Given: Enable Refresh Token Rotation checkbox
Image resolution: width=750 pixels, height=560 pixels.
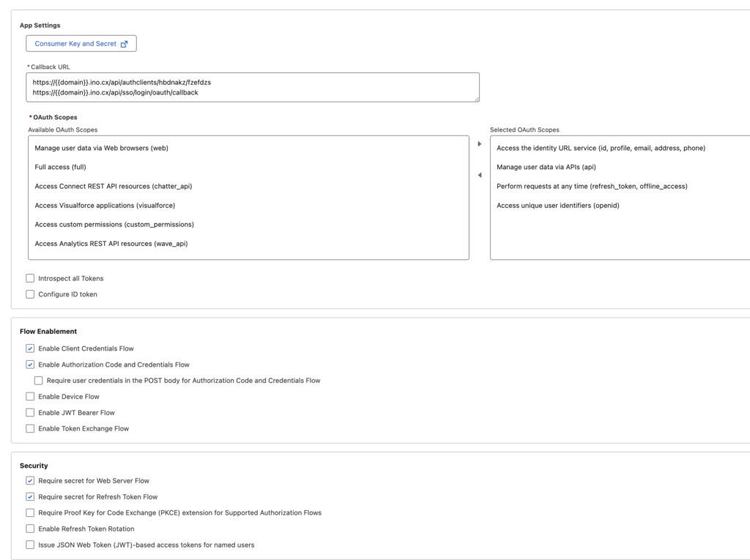Looking at the screenshot, I should coord(30,529).
